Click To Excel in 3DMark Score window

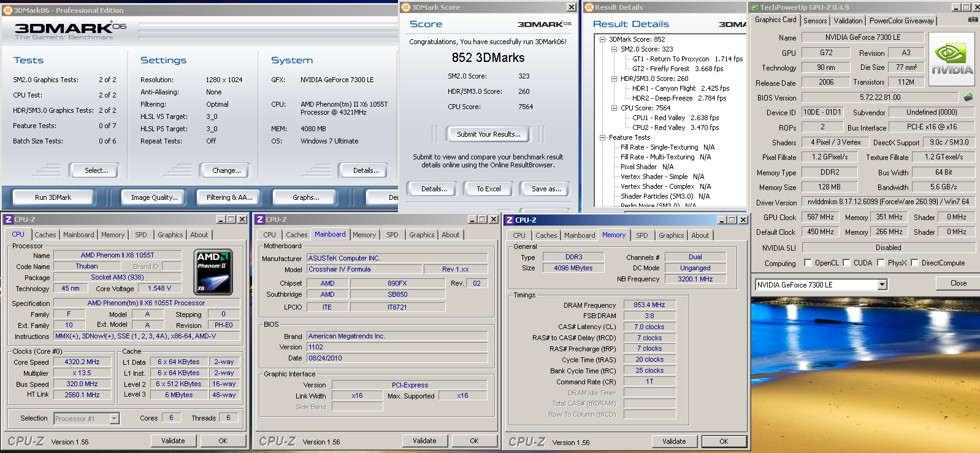point(489,189)
